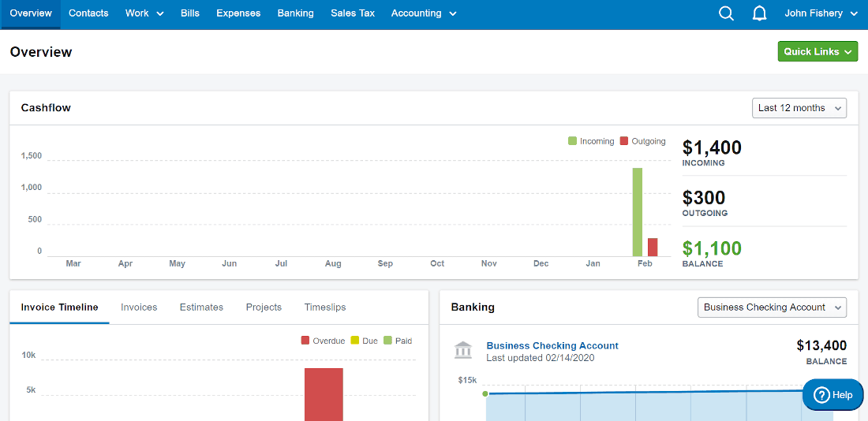The image size is (868, 421).
Task: Select the Invoice Timeline tab
Action: 60,307
